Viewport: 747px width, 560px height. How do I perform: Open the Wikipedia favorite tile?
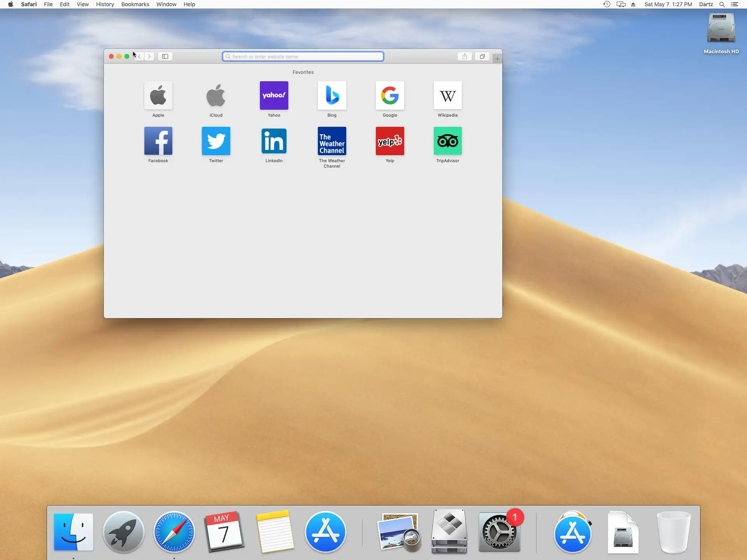(447, 96)
